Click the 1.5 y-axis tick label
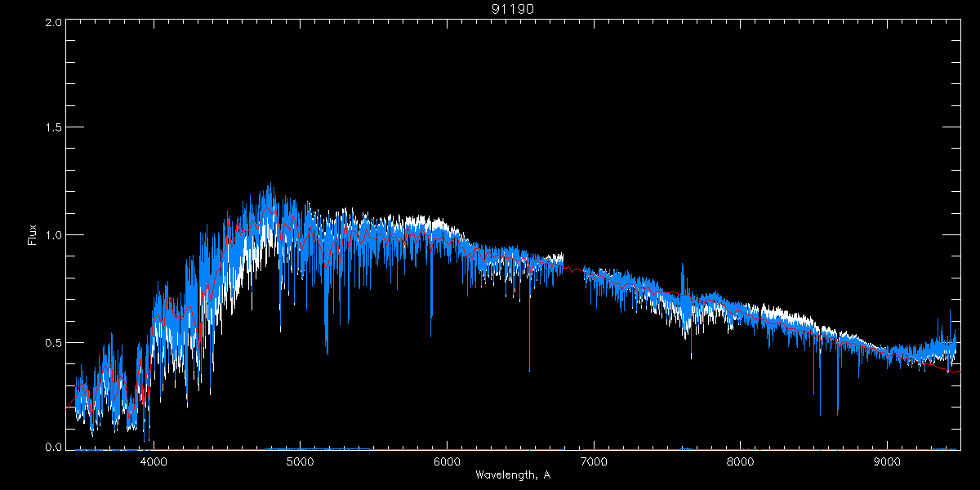This screenshot has height=490, width=980. click(x=53, y=128)
